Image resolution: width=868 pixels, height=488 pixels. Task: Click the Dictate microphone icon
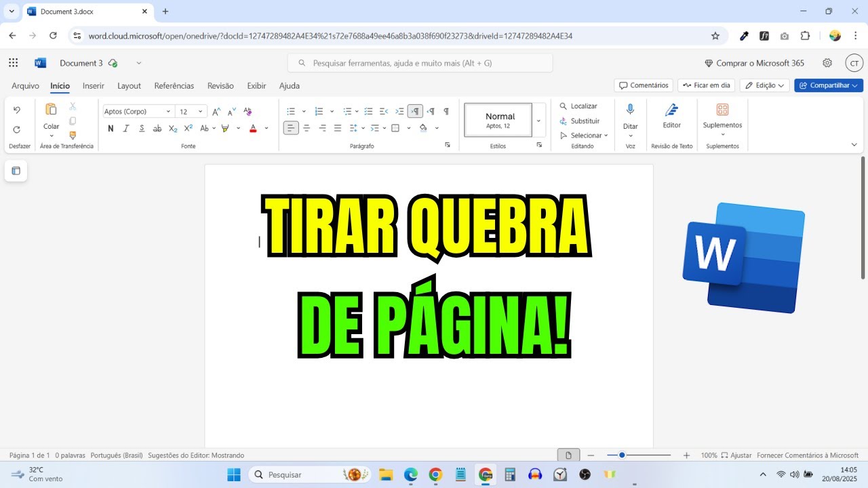point(631,110)
